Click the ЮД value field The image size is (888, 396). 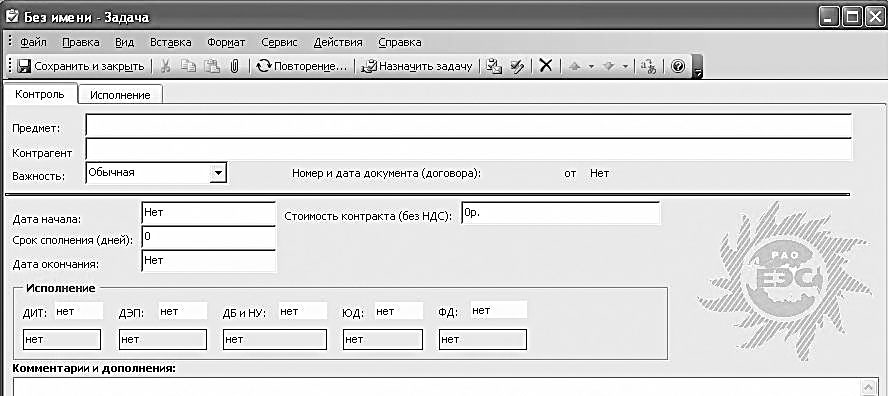pos(399,311)
